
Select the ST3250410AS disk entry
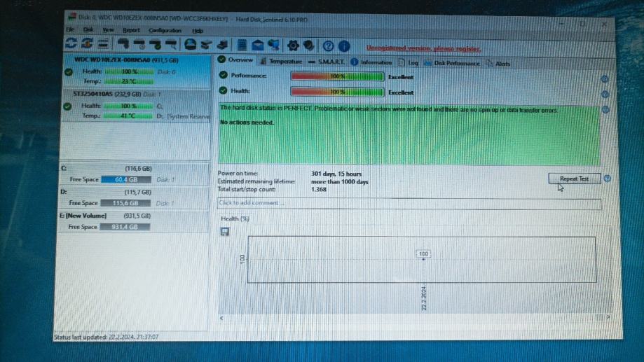click(x=136, y=106)
